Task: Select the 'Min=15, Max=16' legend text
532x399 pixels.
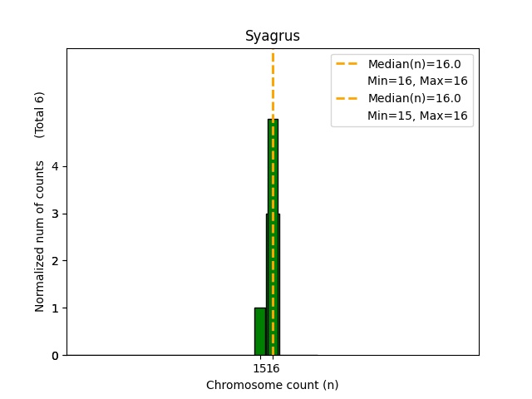Action: pos(417,115)
